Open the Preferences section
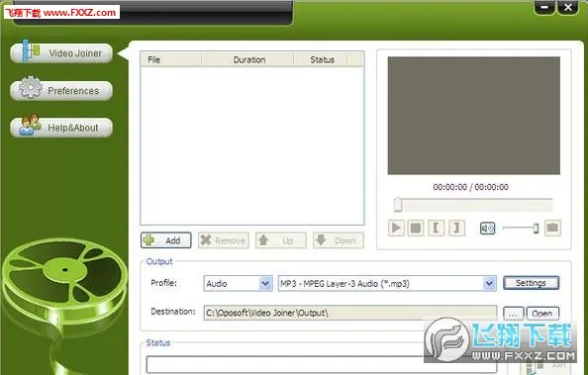The image size is (588, 375). (x=61, y=90)
